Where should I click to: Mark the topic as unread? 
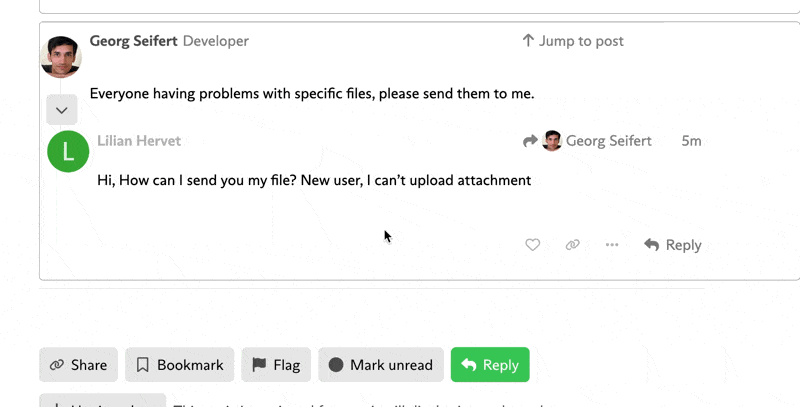[381, 365]
